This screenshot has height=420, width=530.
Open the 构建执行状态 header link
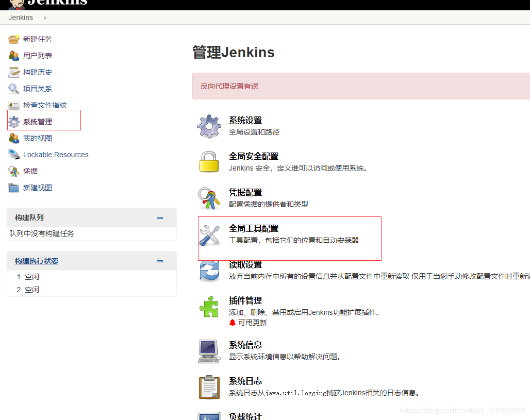[x=37, y=261]
